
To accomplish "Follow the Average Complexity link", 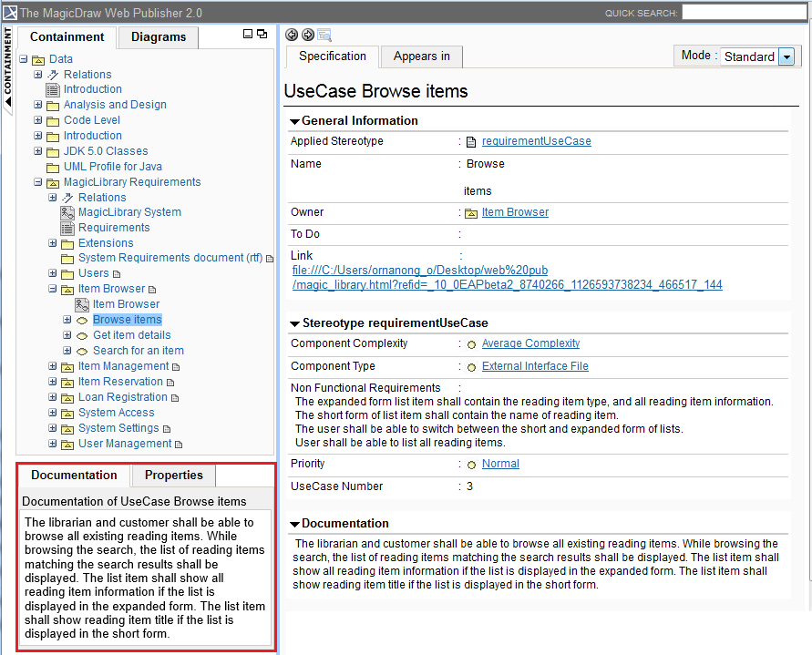I will (530, 343).
